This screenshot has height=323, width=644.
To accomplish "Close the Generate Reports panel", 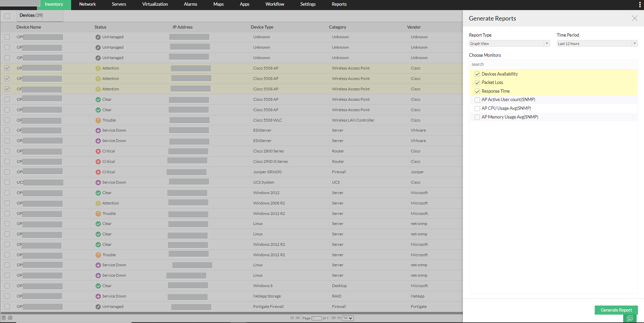I will [x=635, y=18].
